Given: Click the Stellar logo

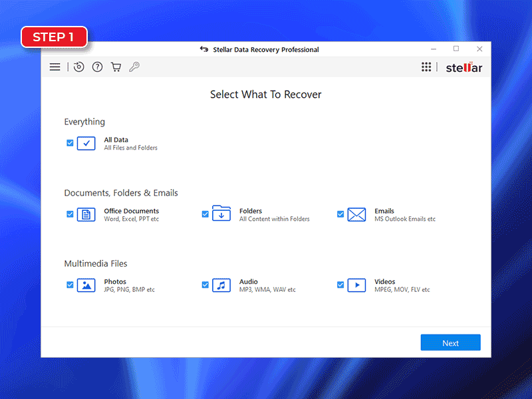Looking at the screenshot, I should coord(464,68).
